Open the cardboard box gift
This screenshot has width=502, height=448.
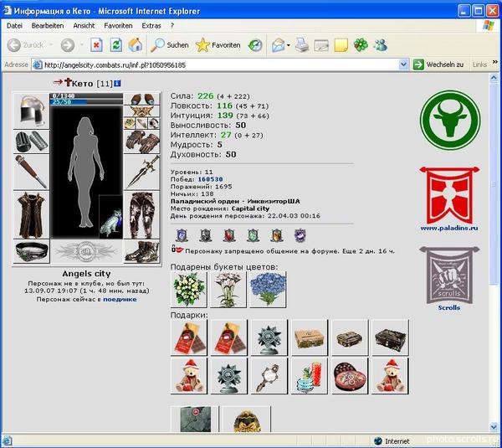tap(310, 337)
